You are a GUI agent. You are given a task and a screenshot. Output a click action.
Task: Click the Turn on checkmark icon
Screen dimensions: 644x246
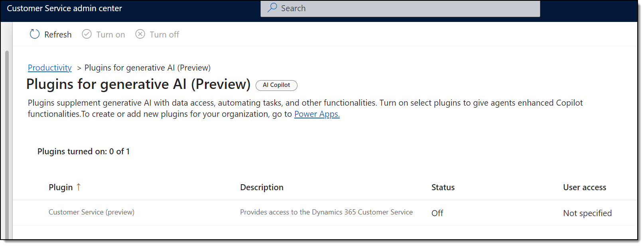click(x=87, y=34)
